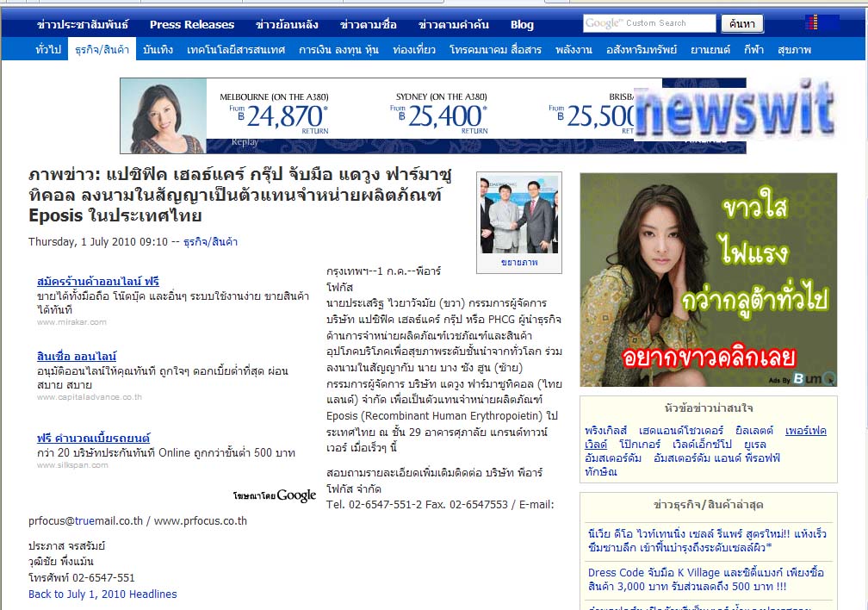
Task: Click ขยายภาพ enlarge image link
Action: [519, 263]
